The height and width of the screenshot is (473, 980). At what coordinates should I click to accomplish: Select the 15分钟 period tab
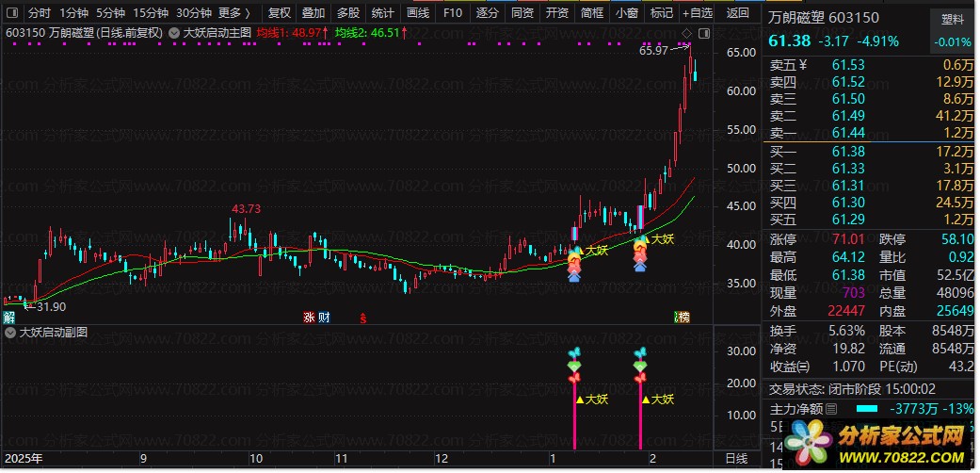click(x=151, y=12)
